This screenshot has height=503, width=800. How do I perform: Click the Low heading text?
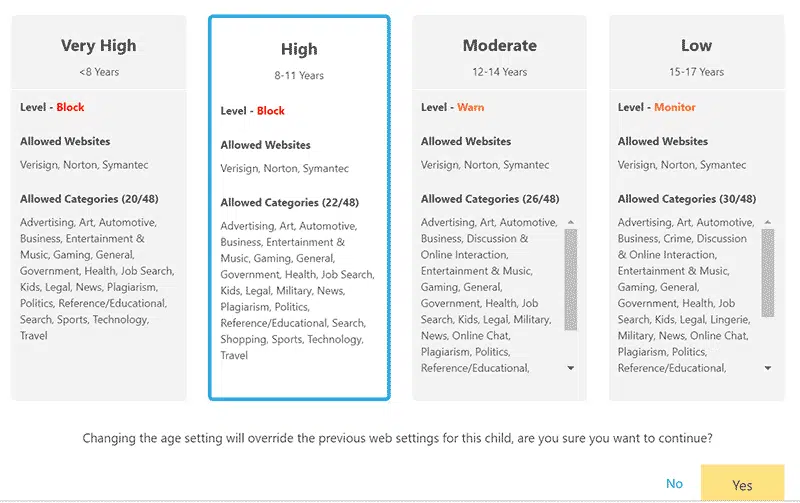coord(696,46)
